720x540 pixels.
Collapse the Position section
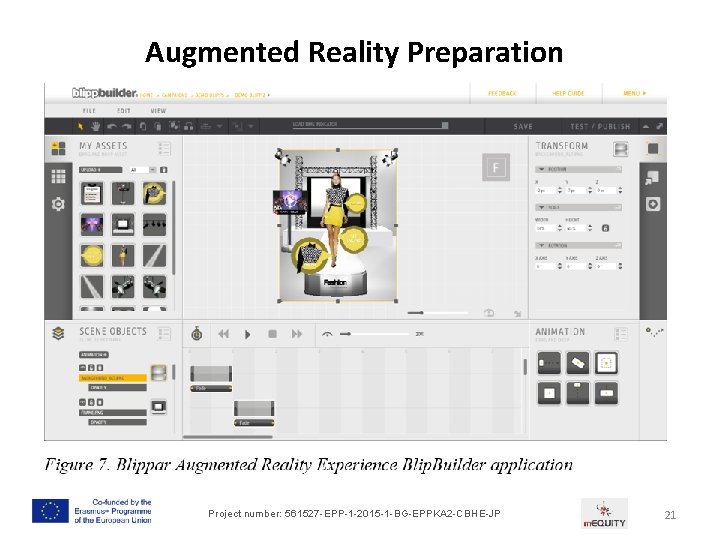coord(578,169)
